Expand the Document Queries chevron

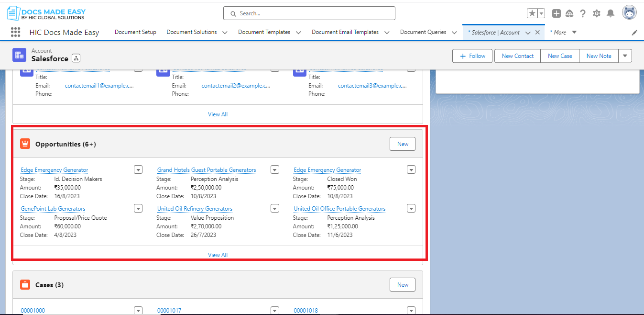454,33
